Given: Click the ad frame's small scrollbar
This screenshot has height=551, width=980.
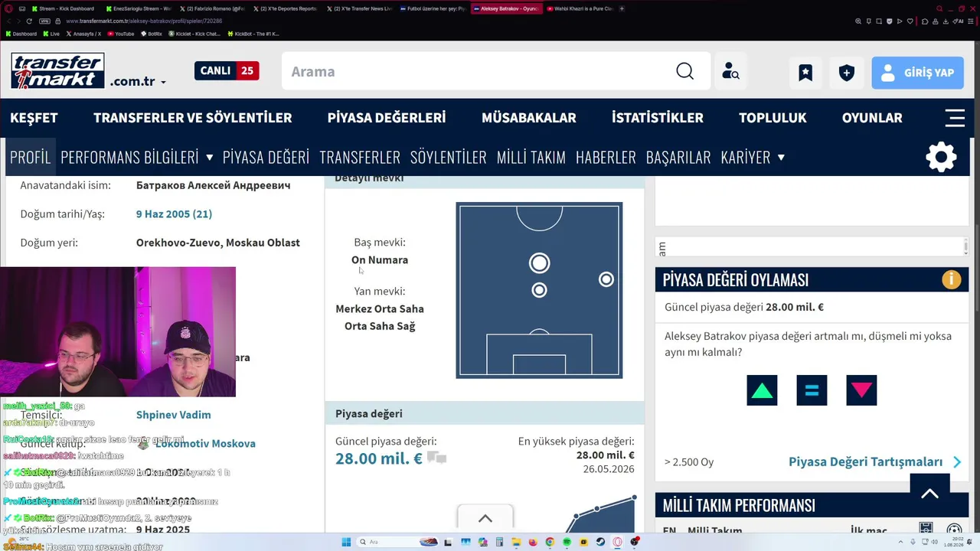Looking at the screenshot, I should [965, 246].
